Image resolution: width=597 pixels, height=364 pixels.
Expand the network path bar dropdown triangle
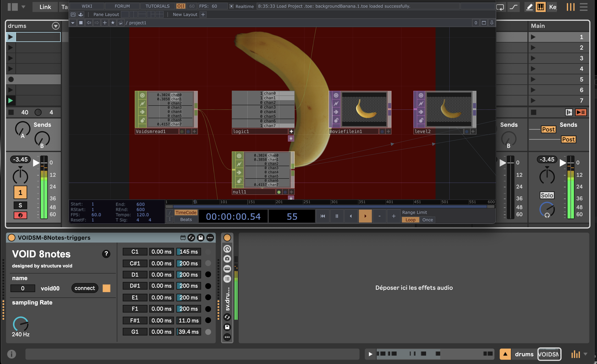coord(73,23)
